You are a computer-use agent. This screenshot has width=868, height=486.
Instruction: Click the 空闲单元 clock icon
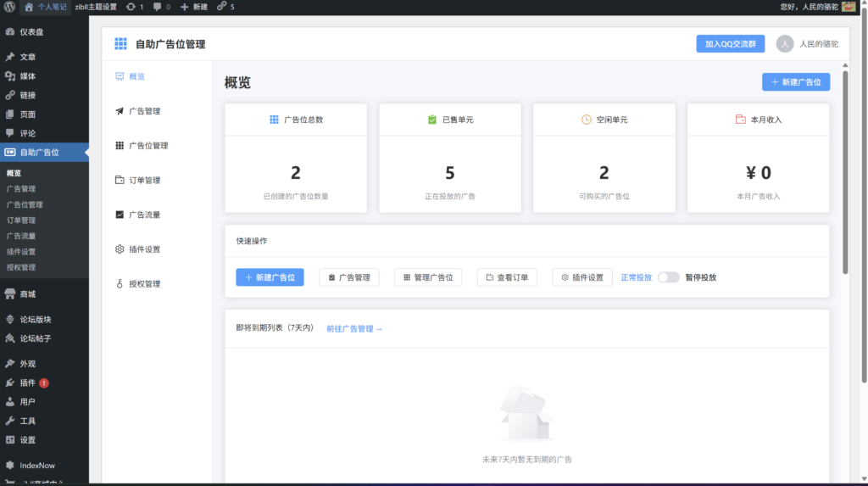[x=586, y=120]
